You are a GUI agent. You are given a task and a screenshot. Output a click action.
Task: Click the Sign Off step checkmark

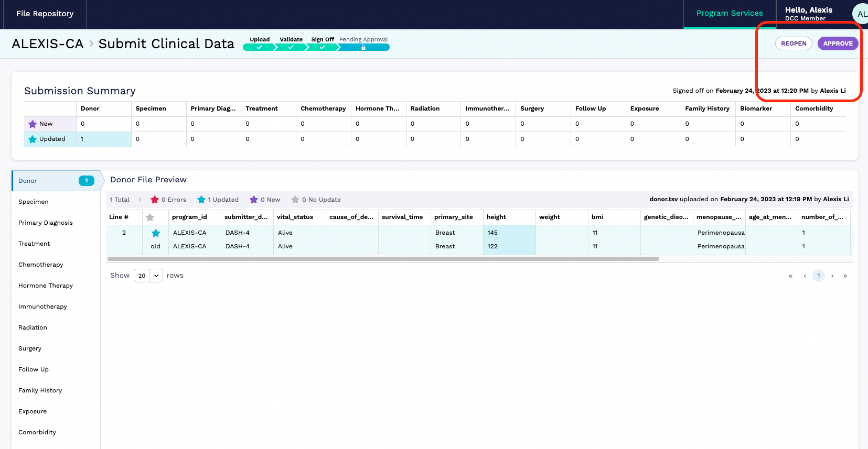[x=322, y=47]
